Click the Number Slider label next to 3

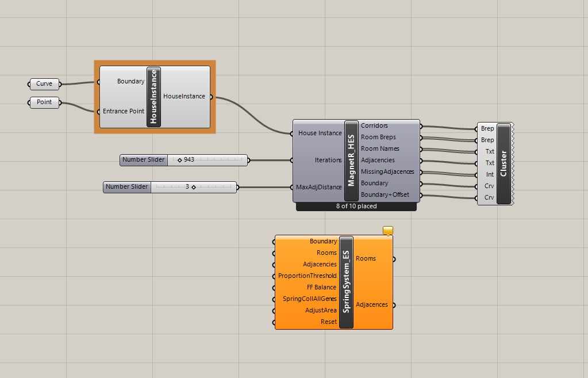point(127,187)
